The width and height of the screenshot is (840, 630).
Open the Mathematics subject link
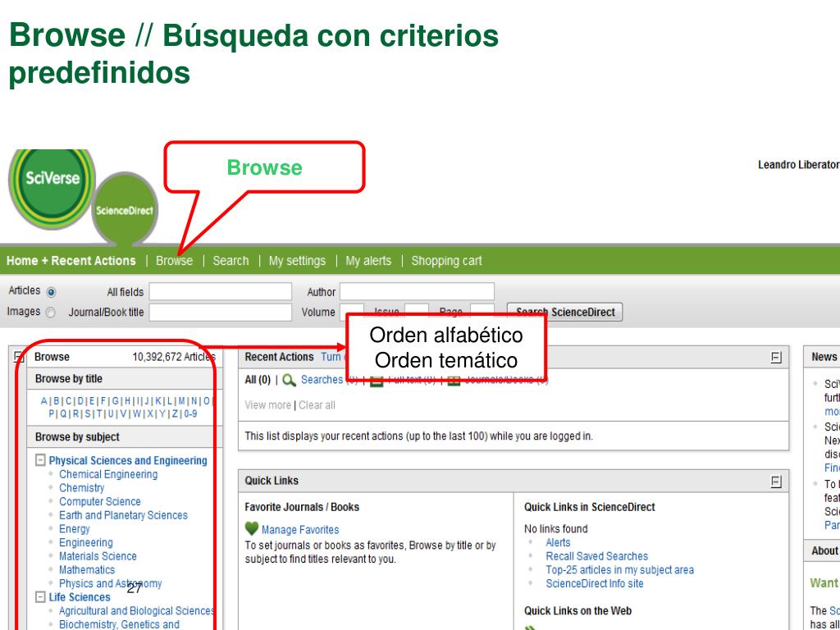(87, 570)
